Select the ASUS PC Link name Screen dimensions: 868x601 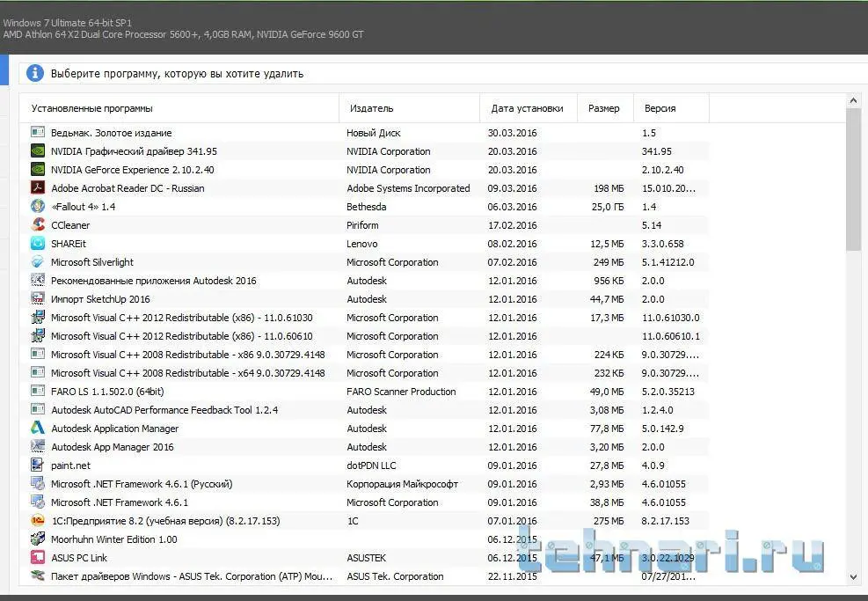[79, 558]
